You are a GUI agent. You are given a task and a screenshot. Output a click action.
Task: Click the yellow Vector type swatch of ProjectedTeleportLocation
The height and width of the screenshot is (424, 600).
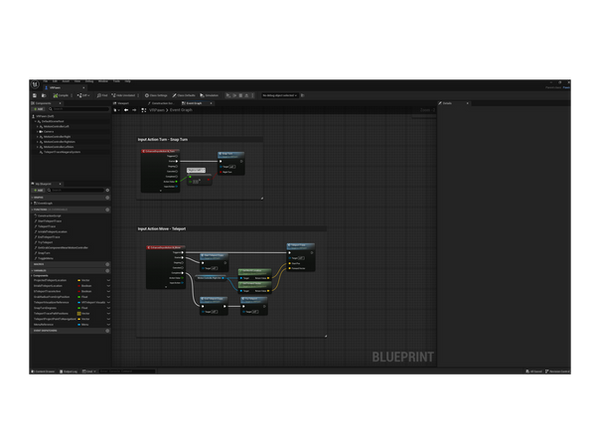pyautogui.click(x=79, y=280)
